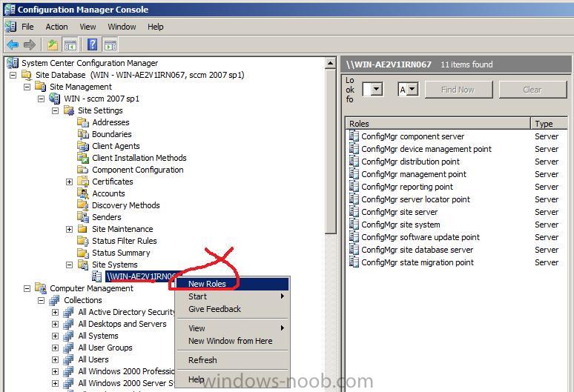Select the Boundaries folder icon
Image resolution: width=574 pixels, height=392 pixels.
point(83,134)
